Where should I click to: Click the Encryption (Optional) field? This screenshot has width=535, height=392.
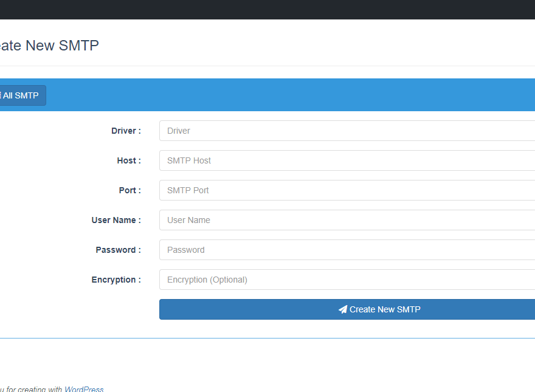coord(347,280)
